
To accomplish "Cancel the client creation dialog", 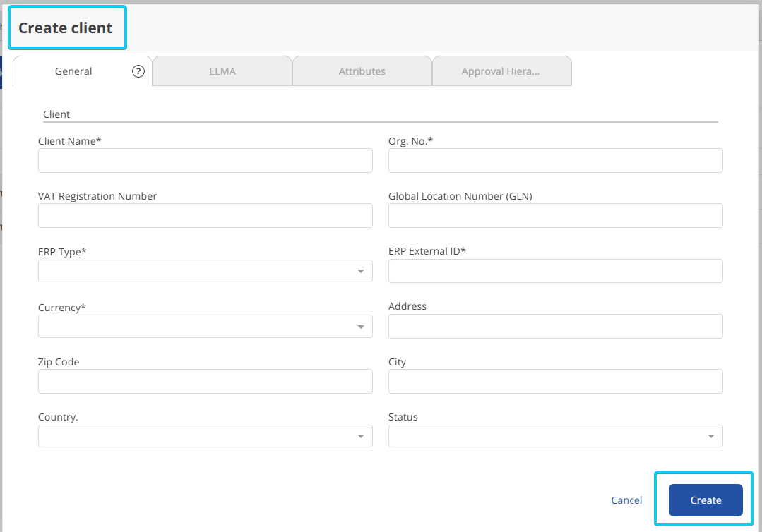I will pyautogui.click(x=626, y=500).
